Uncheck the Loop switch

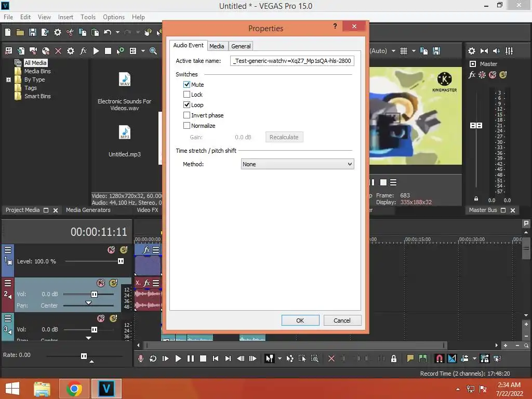click(x=187, y=105)
